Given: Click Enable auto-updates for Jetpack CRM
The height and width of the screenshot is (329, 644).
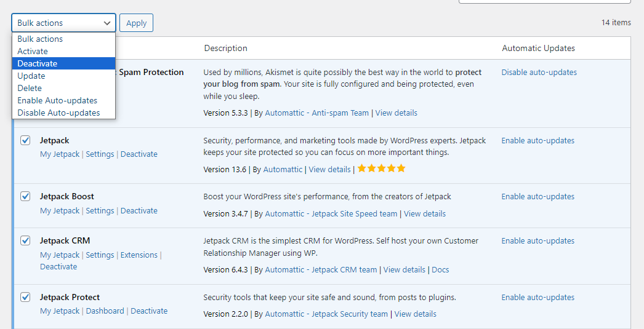Looking at the screenshot, I should pos(537,241).
